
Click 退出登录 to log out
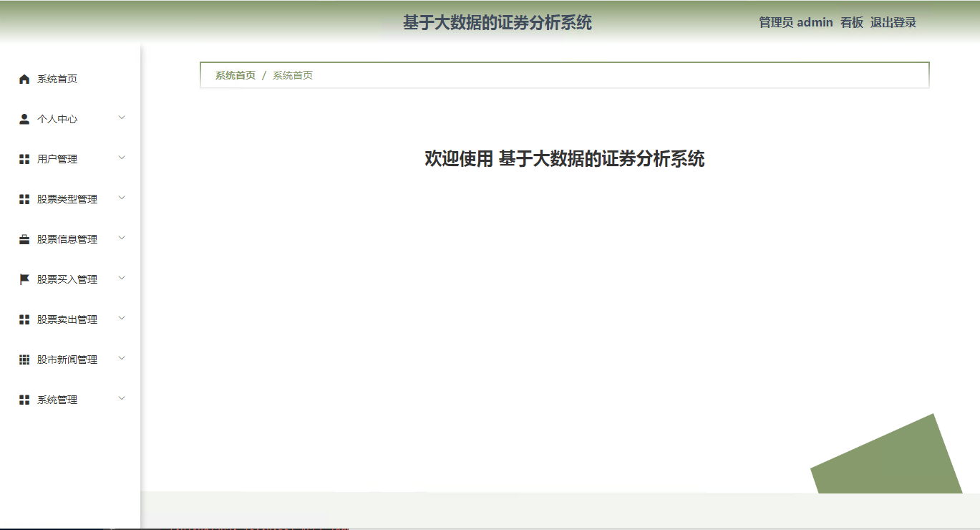(x=893, y=23)
